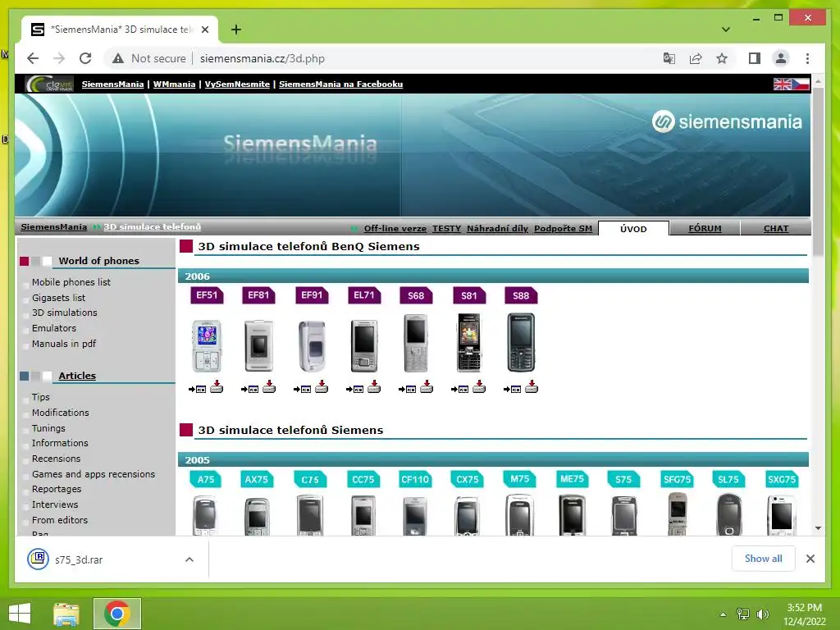Viewport: 840px width, 630px height.
Task: Open the Translate this page icon
Action: pyautogui.click(x=669, y=58)
